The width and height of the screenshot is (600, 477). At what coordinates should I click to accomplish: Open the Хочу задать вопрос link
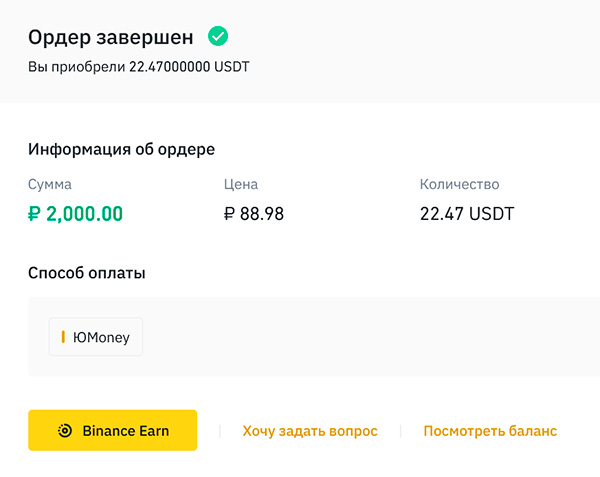coord(310,431)
